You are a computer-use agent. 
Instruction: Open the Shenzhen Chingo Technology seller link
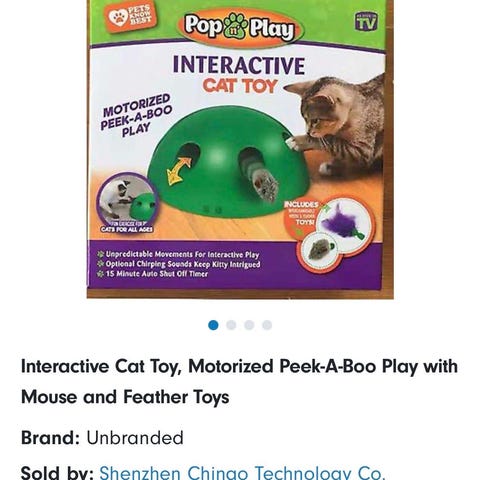coord(242,473)
